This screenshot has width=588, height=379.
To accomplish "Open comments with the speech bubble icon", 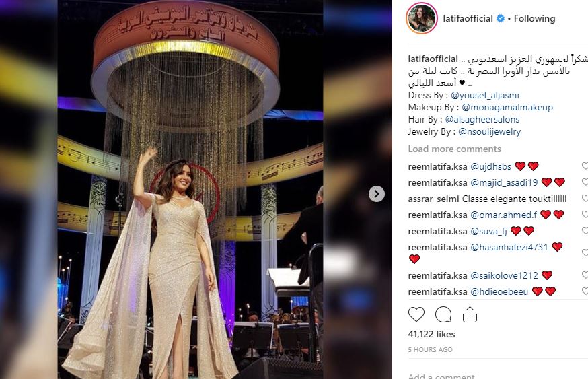I will [443, 314].
